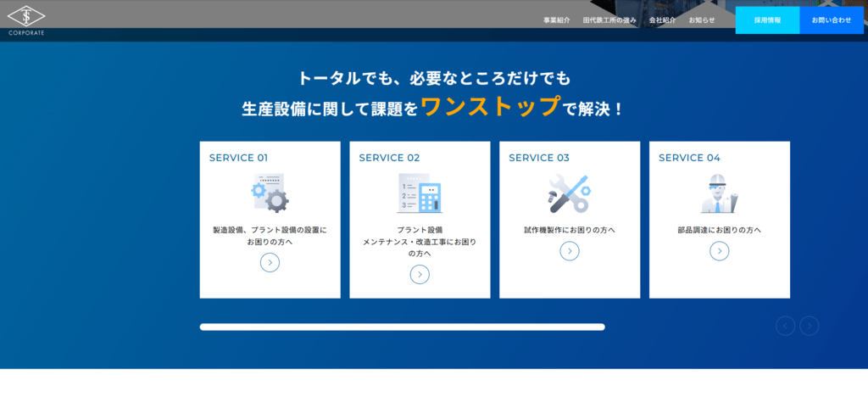Click the wrench and screwdriver icon
The width and height of the screenshot is (868, 408).
click(x=569, y=193)
